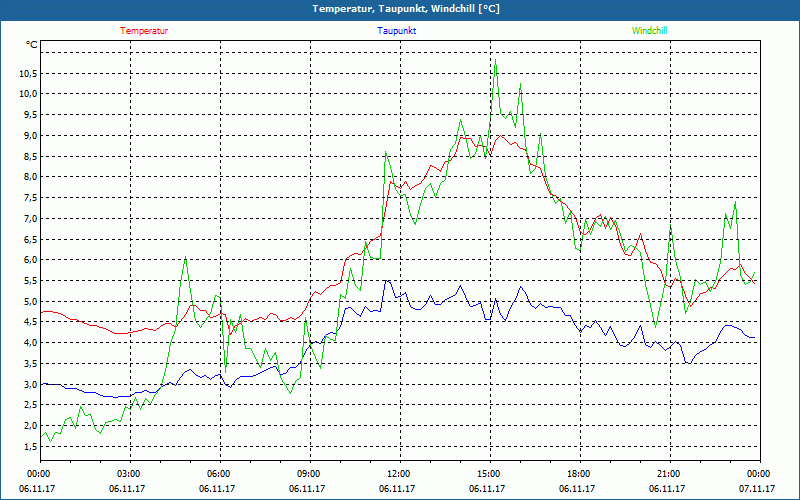Click the 8,5 y-axis value

(x=30, y=156)
